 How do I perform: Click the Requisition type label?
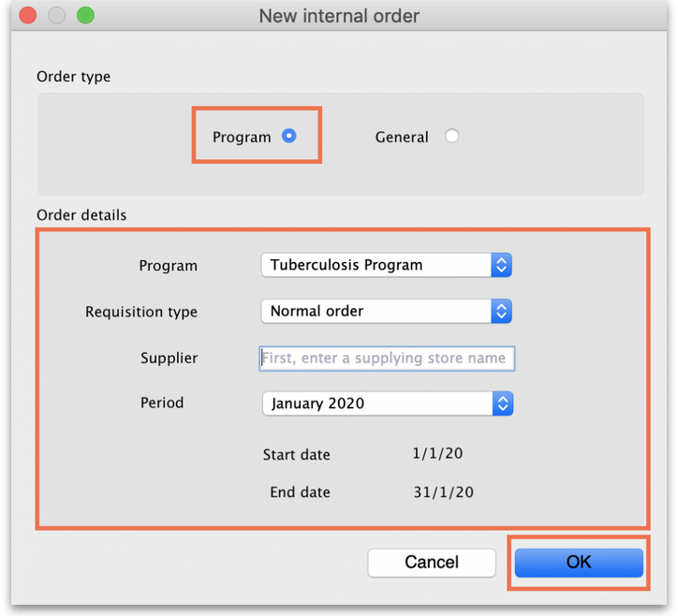tap(141, 312)
